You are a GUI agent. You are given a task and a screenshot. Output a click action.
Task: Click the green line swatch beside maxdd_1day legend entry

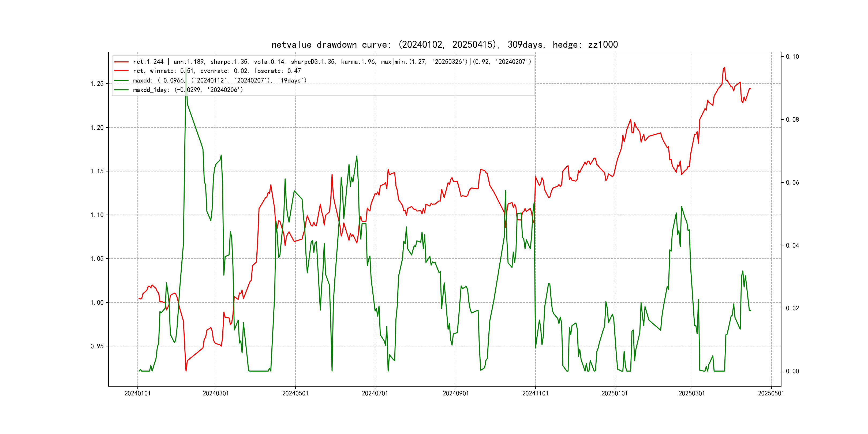(121, 90)
